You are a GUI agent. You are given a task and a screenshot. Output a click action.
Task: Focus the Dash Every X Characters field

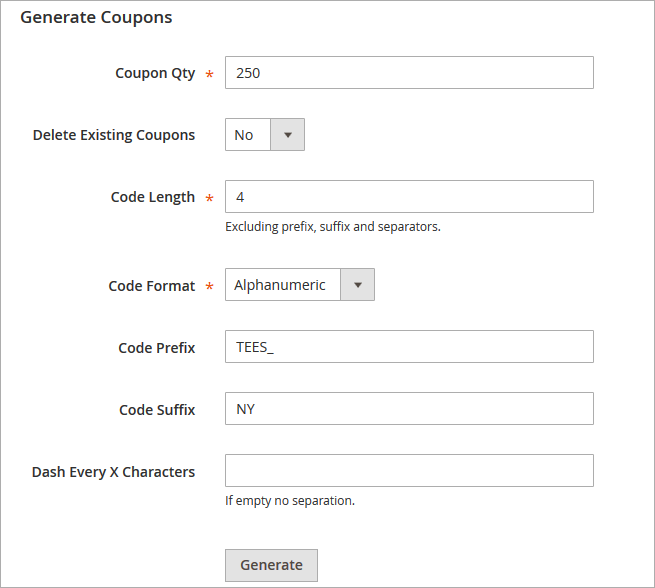409,471
